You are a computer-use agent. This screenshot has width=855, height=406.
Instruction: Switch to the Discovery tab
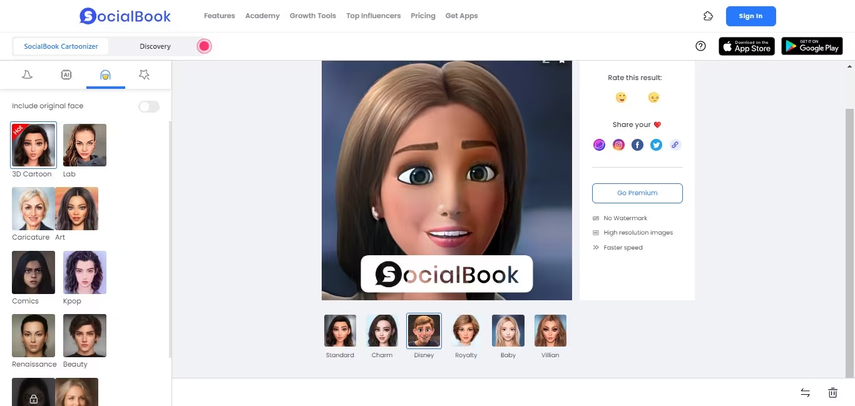155,46
